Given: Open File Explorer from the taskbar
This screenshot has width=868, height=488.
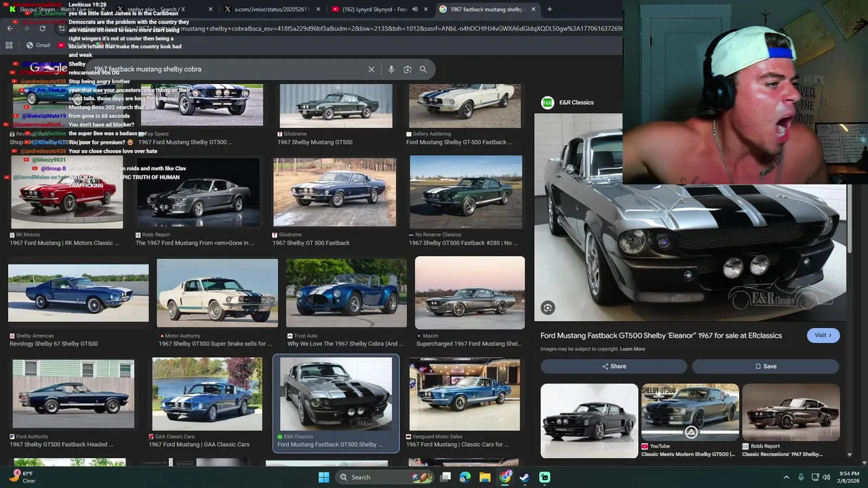Looking at the screenshot, I should [485, 477].
